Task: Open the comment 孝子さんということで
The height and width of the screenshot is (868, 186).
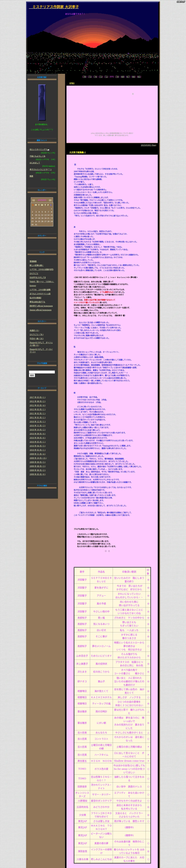Action: coord(41,170)
